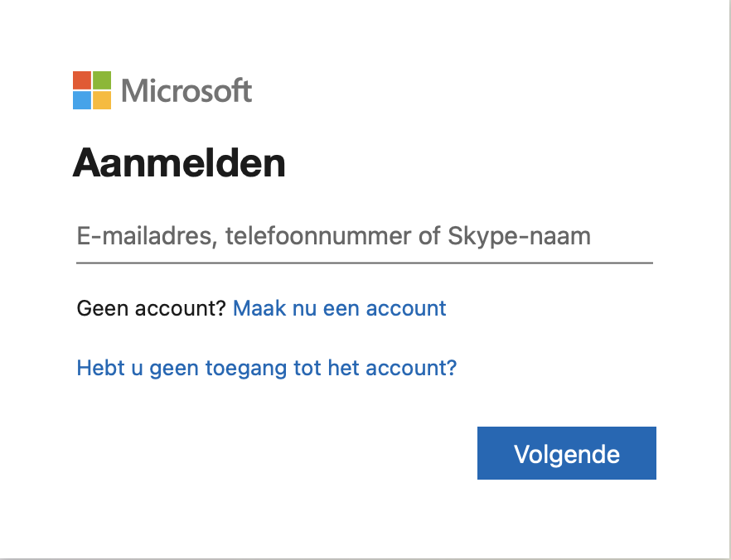Screen dimensions: 731x560
Task: Click the Volgende button text label
Action: 566,453
